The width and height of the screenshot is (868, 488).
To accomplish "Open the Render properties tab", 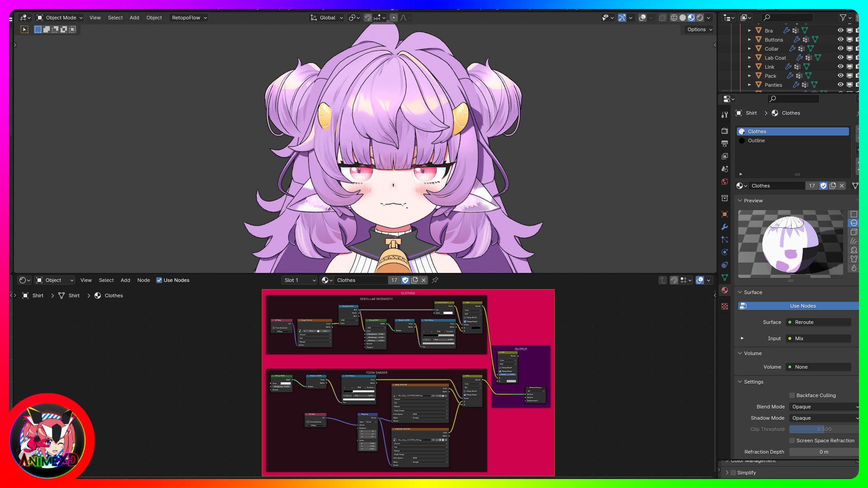I will [725, 131].
